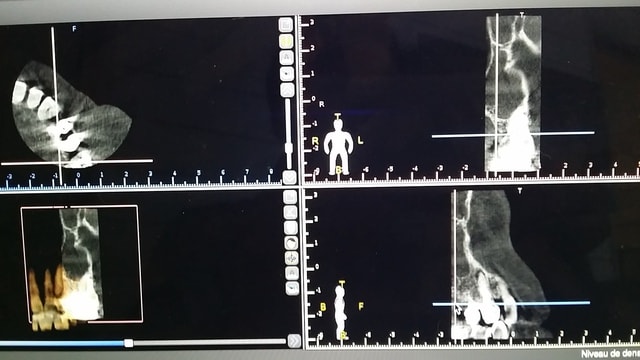Select the head profile icon in the 3D toolbar
640x360 pixels.
[291, 243]
